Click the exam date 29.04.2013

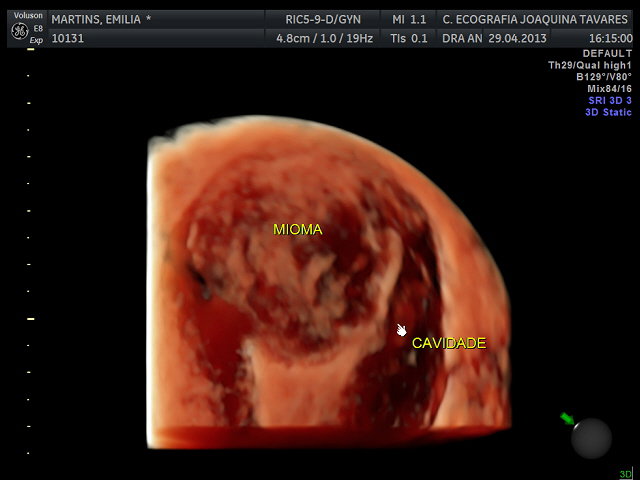[x=516, y=38]
